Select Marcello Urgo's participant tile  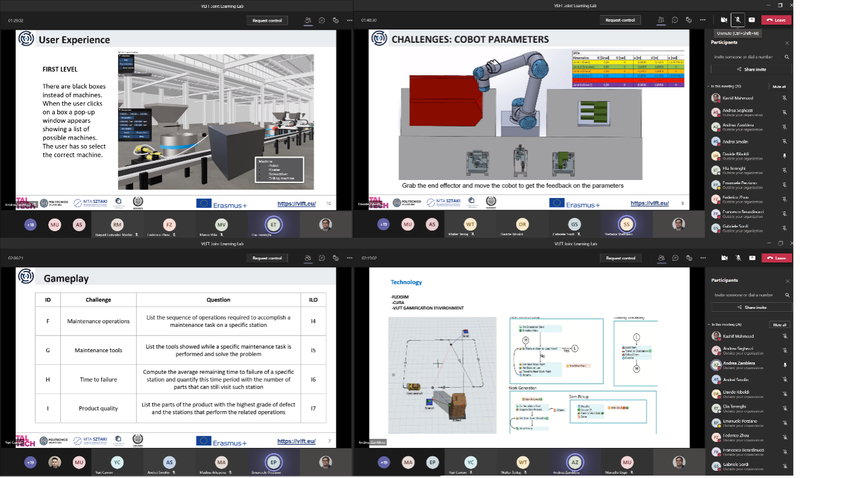(x=627, y=465)
